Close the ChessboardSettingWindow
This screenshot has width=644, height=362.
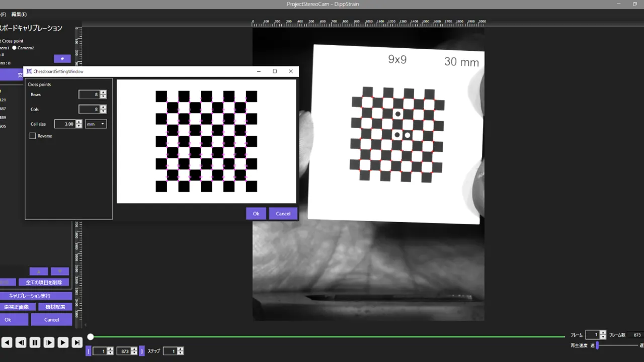click(x=291, y=71)
